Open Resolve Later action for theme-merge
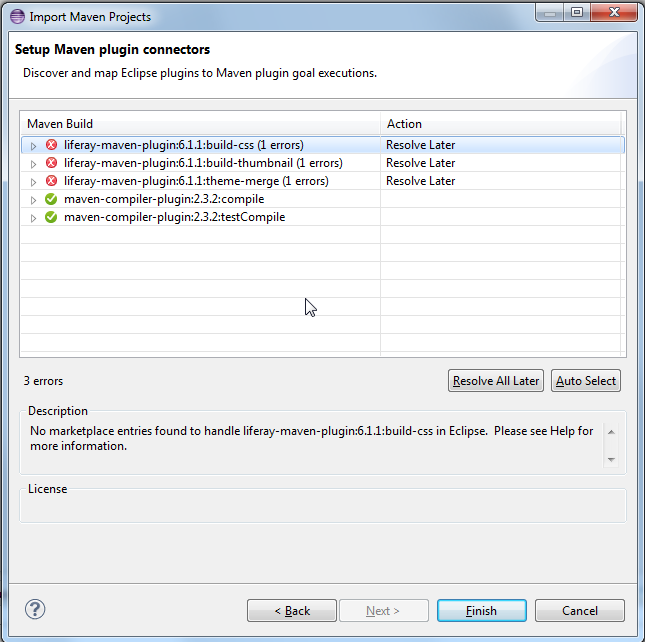645x642 pixels. coord(420,181)
